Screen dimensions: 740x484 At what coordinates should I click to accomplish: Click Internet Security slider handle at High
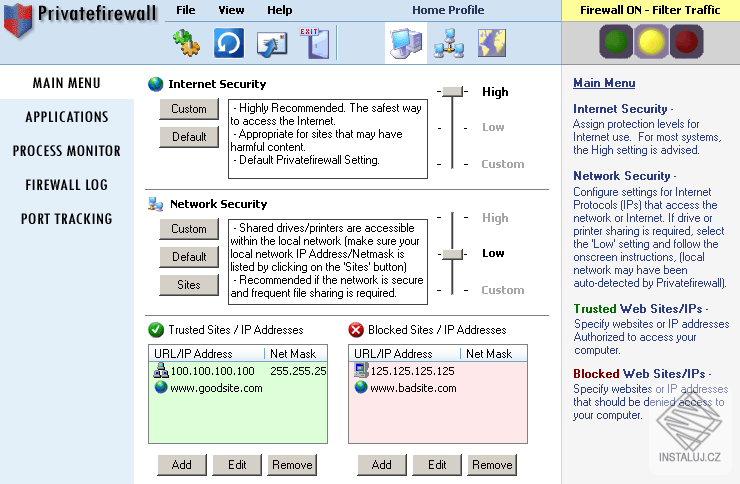(452, 91)
